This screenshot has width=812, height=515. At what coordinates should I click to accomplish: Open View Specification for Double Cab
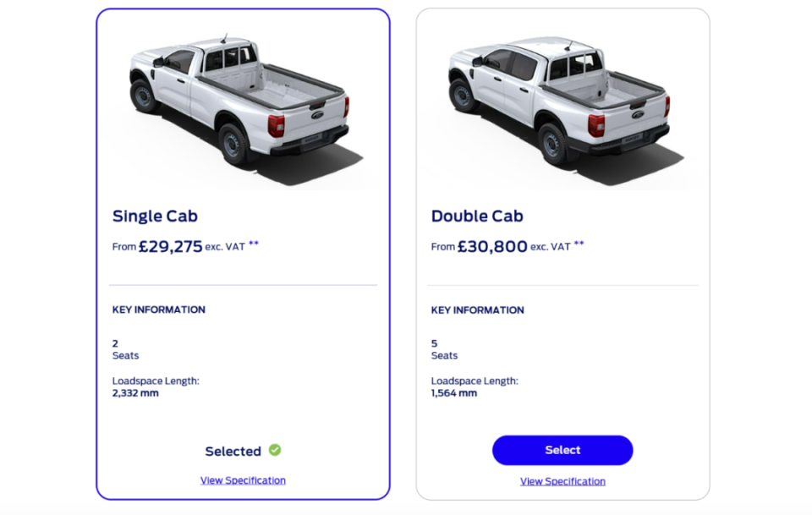pos(562,481)
